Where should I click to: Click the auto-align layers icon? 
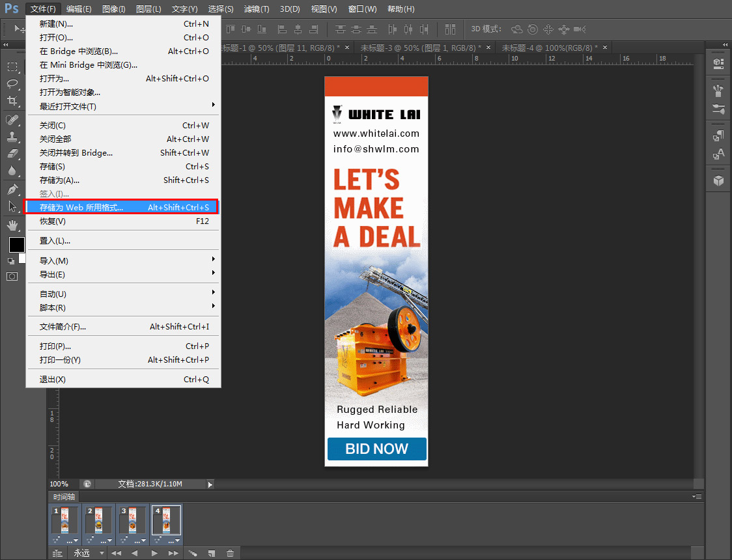[450, 29]
